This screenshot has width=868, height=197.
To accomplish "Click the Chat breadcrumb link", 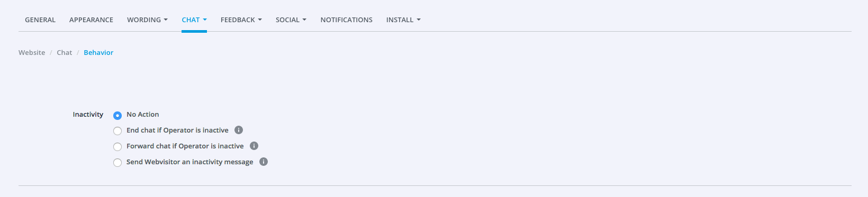I will pos(65,52).
